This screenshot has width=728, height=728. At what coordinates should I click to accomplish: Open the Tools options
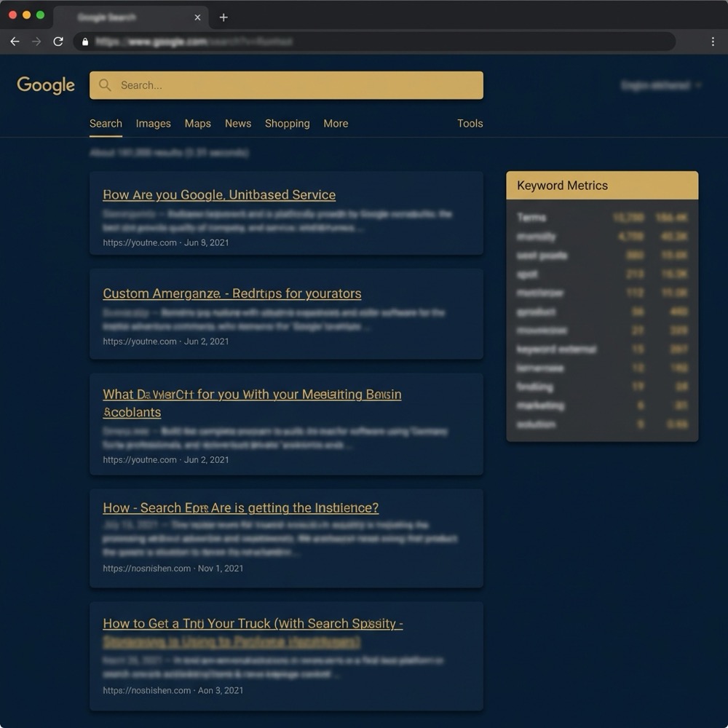(x=470, y=124)
